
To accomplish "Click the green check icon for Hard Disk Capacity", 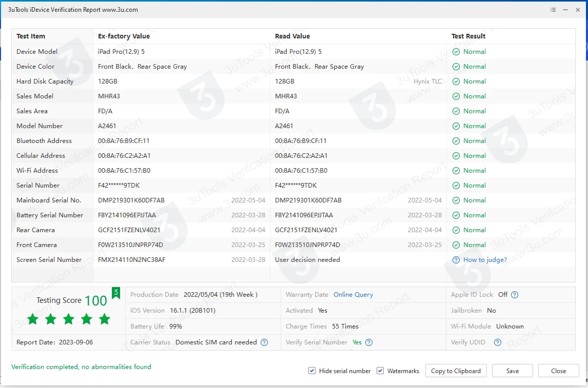I will (x=456, y=81).
